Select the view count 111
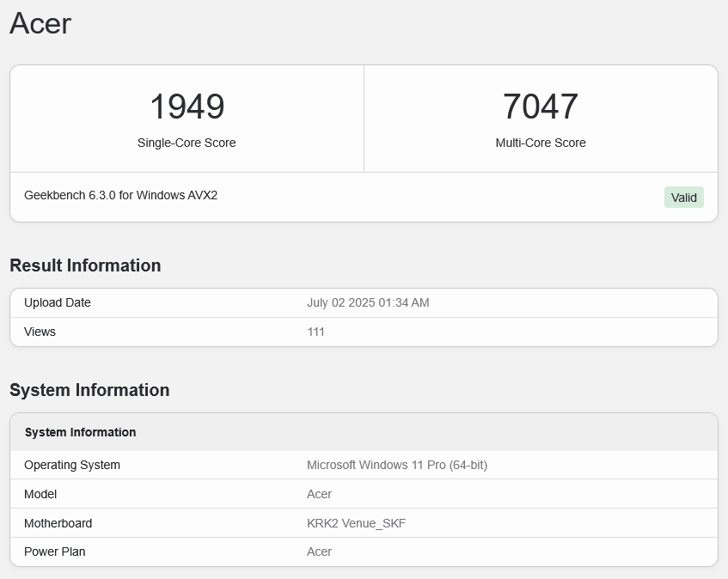This screenshot has width=728, height=579. click(315, 332)
